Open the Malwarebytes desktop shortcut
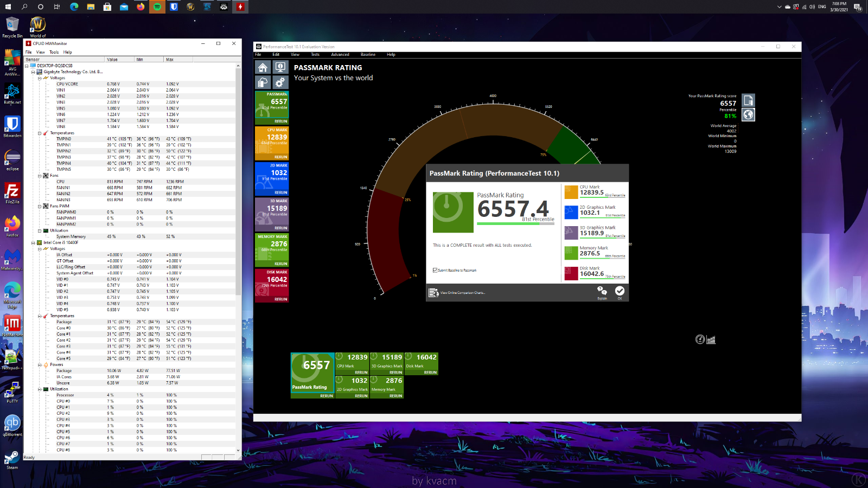The height and width of the screenshot is (488, 868). point(12,260)
